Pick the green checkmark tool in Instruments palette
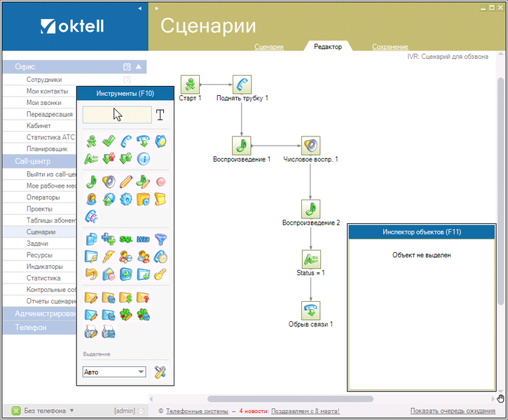This screenshot has height=420, width=508. click(109, 141)
